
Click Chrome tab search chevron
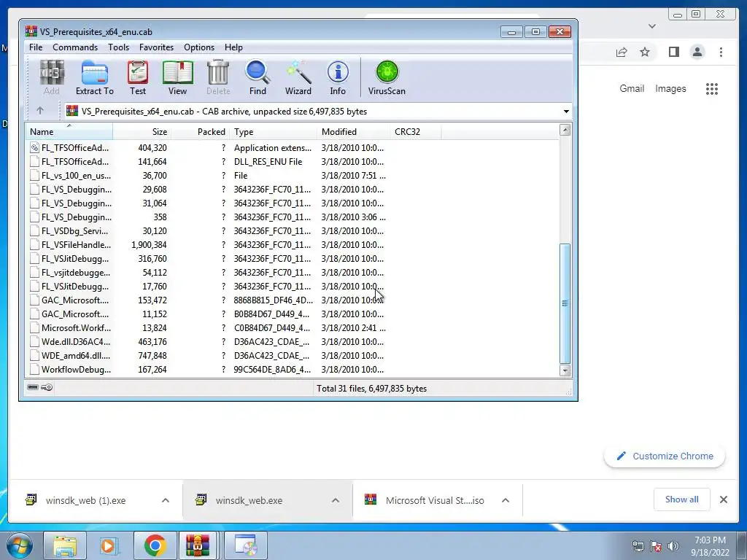pos(652,26)
